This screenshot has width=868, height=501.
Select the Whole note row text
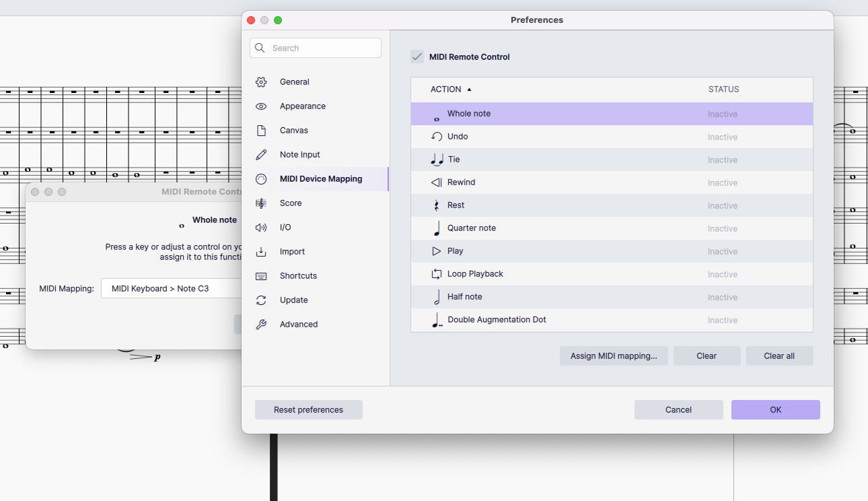pos(469,114)
